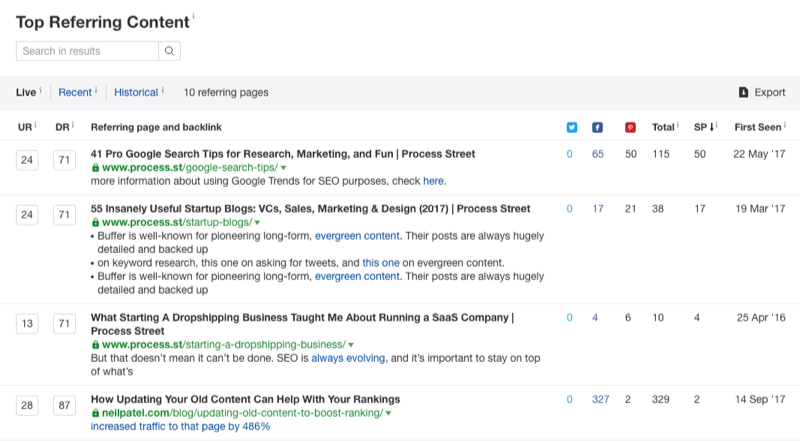Image resolution: width=800 pixels, height=442 pixels.
Task: Click title '55 Insanely Useful Startup Blogs'
Action: click(310, 209)
